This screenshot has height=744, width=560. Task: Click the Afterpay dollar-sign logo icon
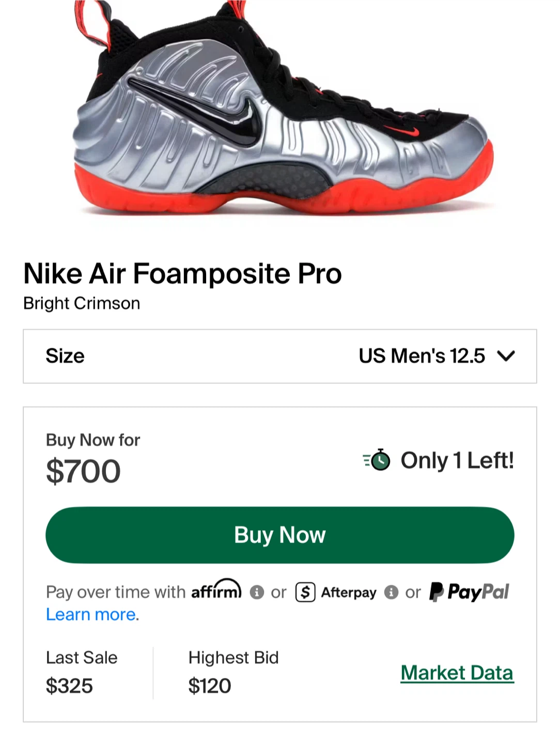[305, 592]
